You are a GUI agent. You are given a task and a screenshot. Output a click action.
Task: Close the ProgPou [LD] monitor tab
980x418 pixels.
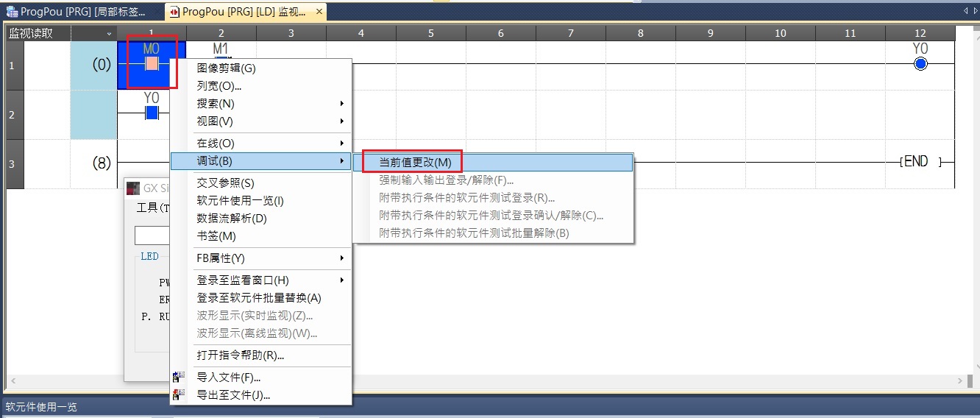click(318, 12)
